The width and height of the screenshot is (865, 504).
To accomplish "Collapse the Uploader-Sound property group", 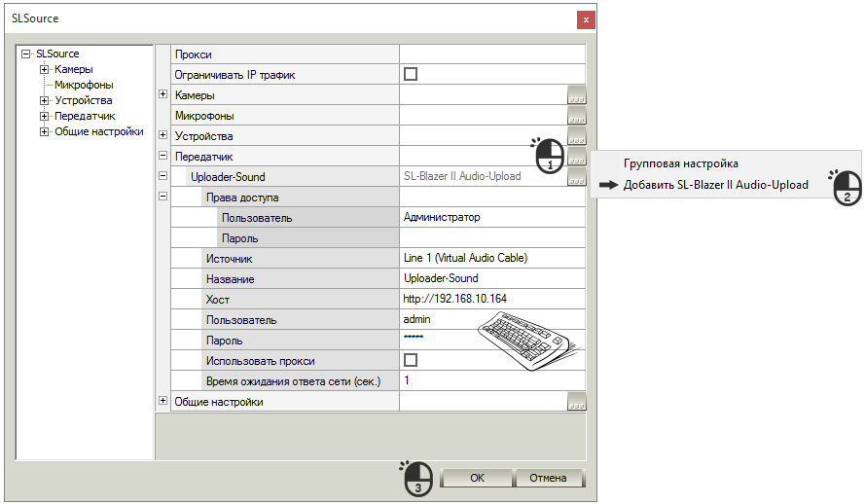I will point(162,176).
